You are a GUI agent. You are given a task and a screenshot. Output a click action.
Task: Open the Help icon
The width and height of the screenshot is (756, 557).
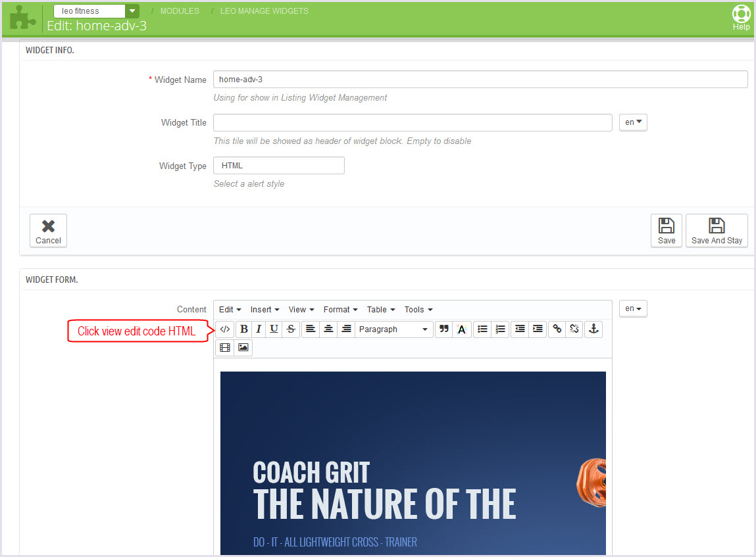tap(741, 18)
